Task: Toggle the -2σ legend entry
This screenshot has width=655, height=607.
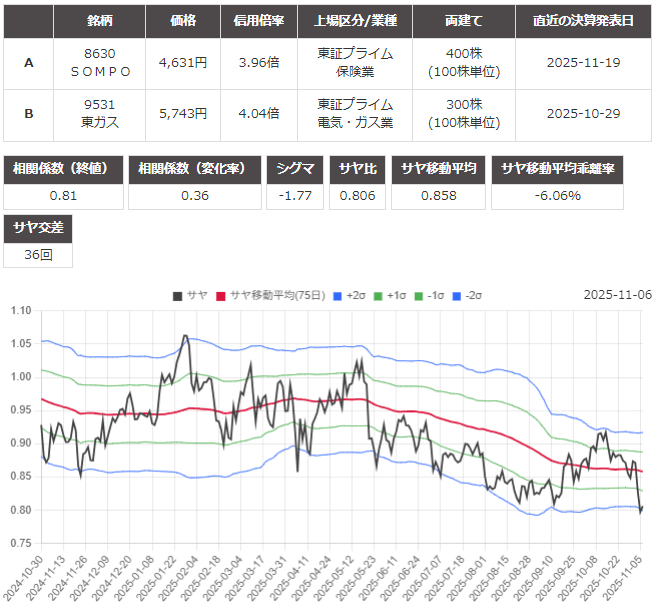Action: 462,295
